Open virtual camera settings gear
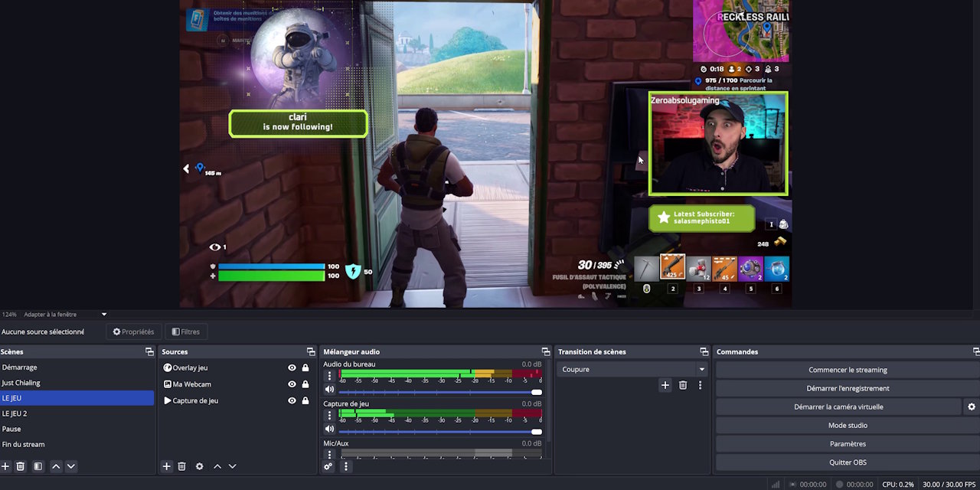 click(972, 407)
